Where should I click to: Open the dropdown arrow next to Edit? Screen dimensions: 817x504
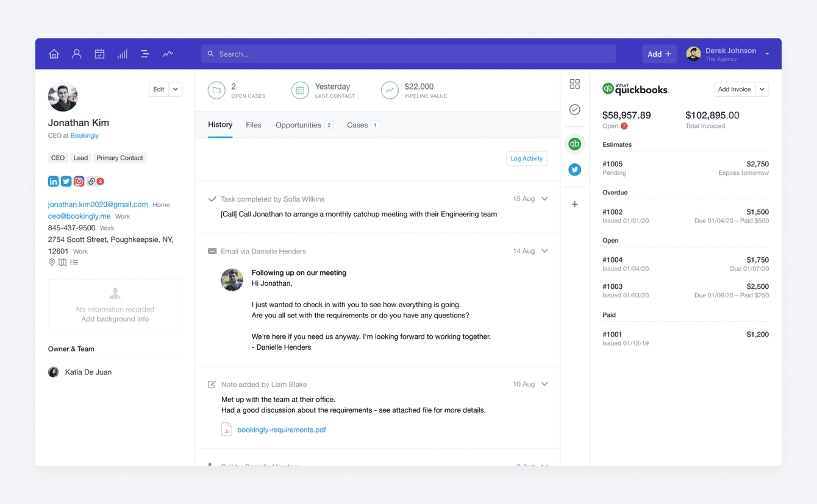[176, 89]
